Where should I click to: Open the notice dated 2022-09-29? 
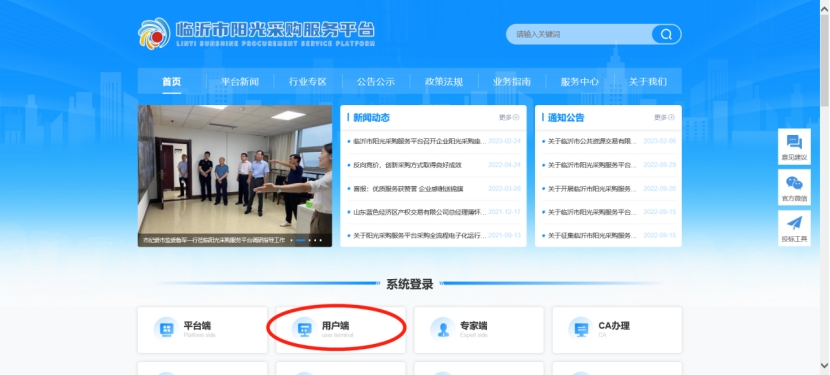608,165
